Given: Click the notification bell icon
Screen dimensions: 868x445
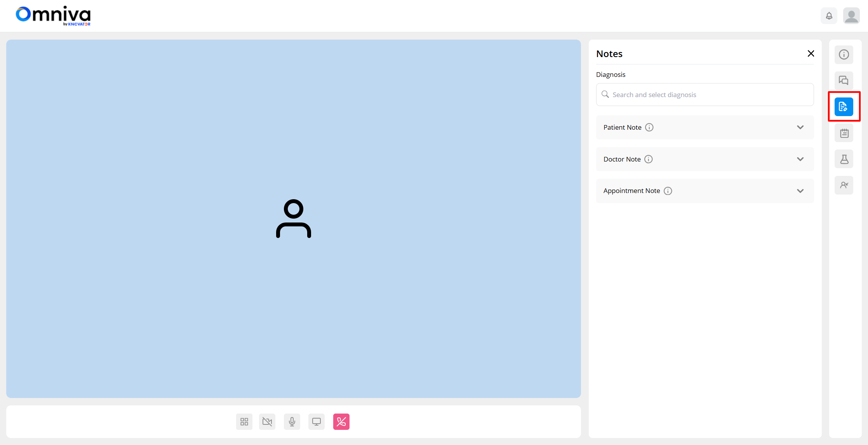Looking at the screenshot, I should tap(829, 16).
